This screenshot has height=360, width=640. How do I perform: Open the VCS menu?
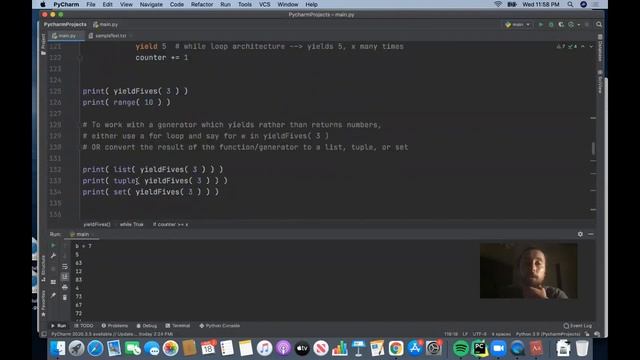[264, 4]
